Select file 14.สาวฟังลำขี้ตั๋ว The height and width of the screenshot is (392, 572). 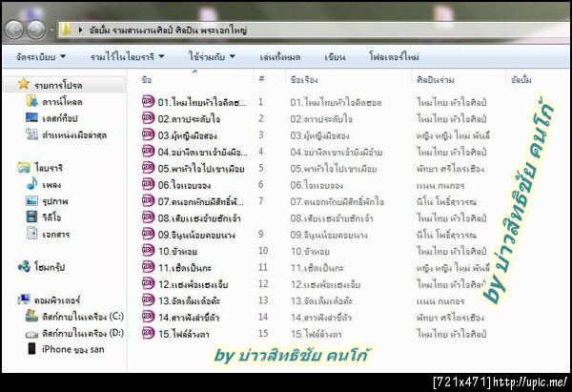pyautogui.click(x=189, y=318)
